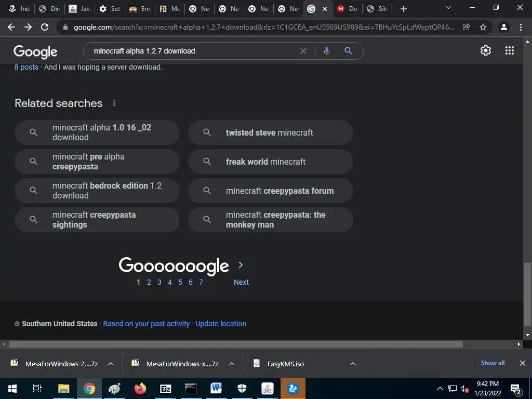Bookmark this page with the star icon

483,27
